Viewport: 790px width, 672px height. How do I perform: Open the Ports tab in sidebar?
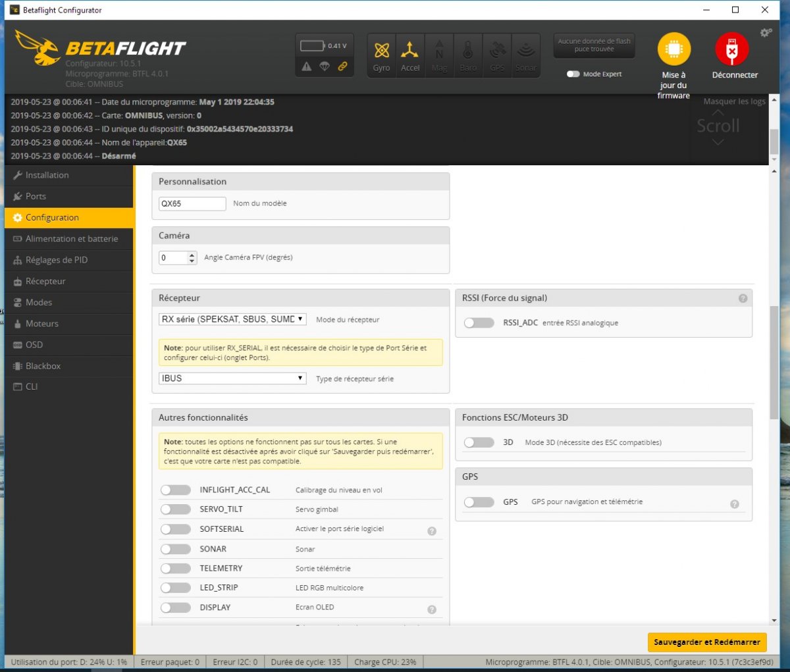pyautogui.click(x=36, y=196)
